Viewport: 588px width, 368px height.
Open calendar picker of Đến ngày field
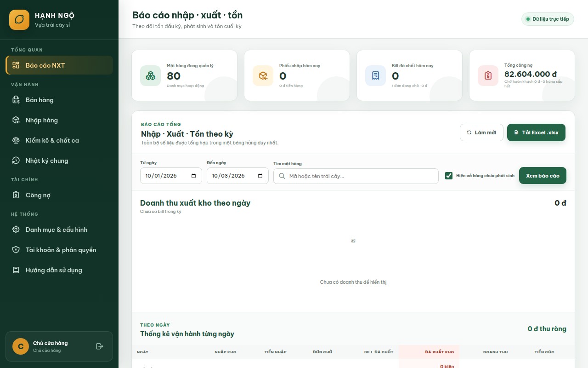[x=260, y=176]
